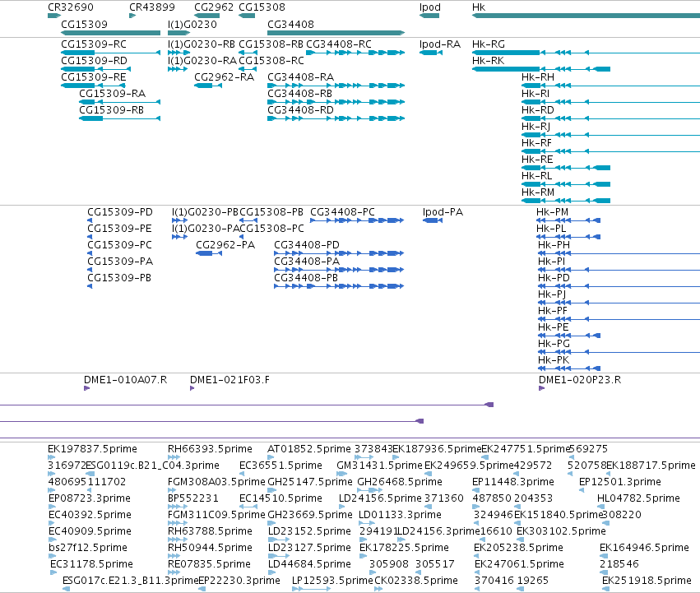Open EST AT01852.5prime label
Viewport: 700px width, 593px height.
pyautogui.click(x=309, y=449)
